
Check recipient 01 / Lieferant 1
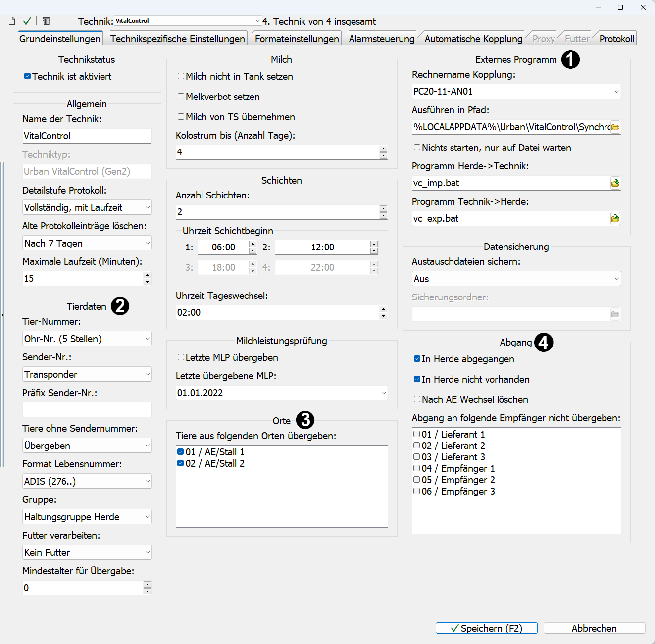[417, 434]
